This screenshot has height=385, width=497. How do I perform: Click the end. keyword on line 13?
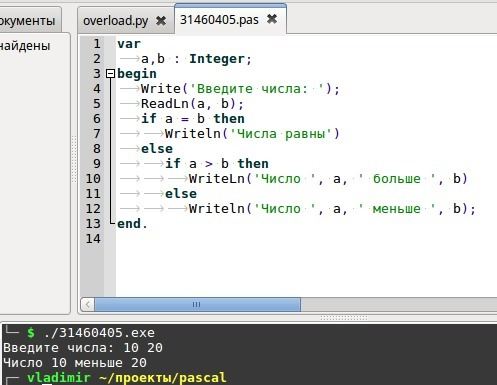(132, 224)
